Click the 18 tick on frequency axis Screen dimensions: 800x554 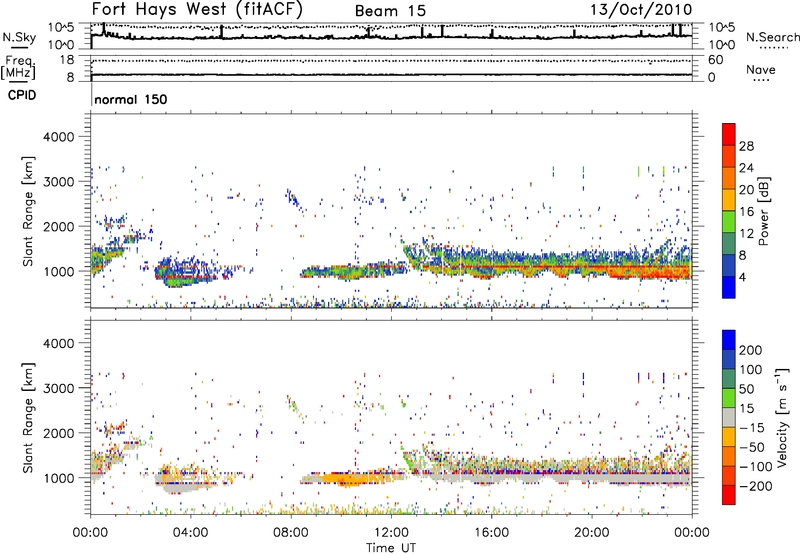(67, 60)
